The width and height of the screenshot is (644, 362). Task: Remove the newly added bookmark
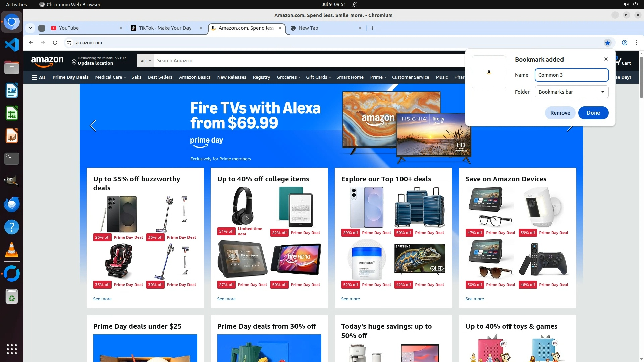point(560,113)
